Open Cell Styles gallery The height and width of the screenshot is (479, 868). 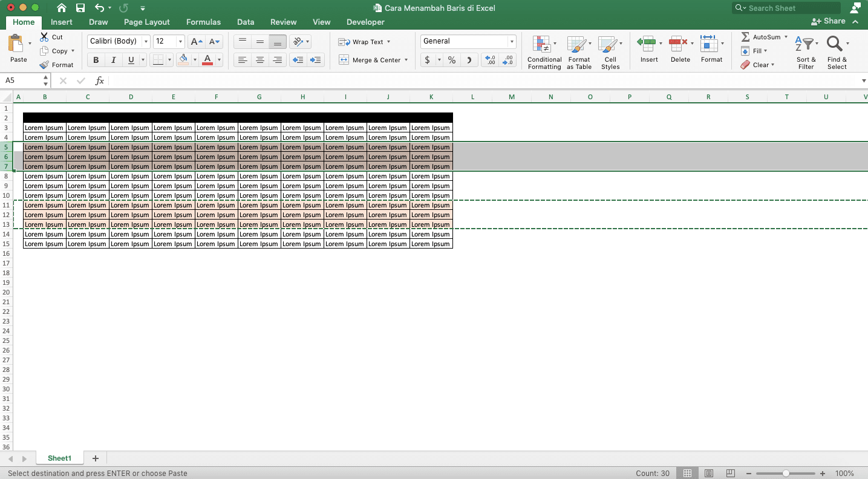(x=610, y=52)
